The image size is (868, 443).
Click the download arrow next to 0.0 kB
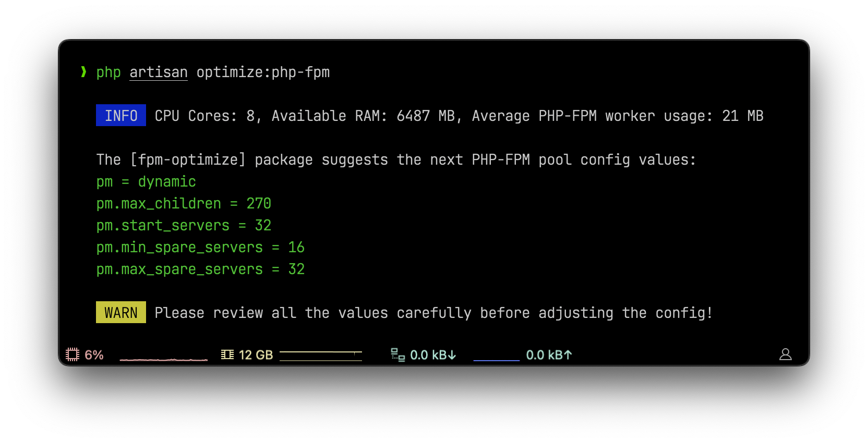[x=452, y=355]
